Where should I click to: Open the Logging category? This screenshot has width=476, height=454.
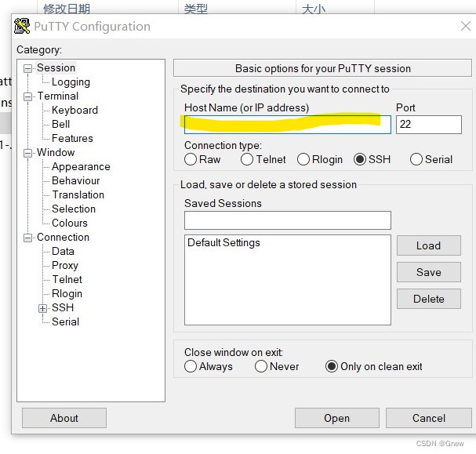click(71, 82)
